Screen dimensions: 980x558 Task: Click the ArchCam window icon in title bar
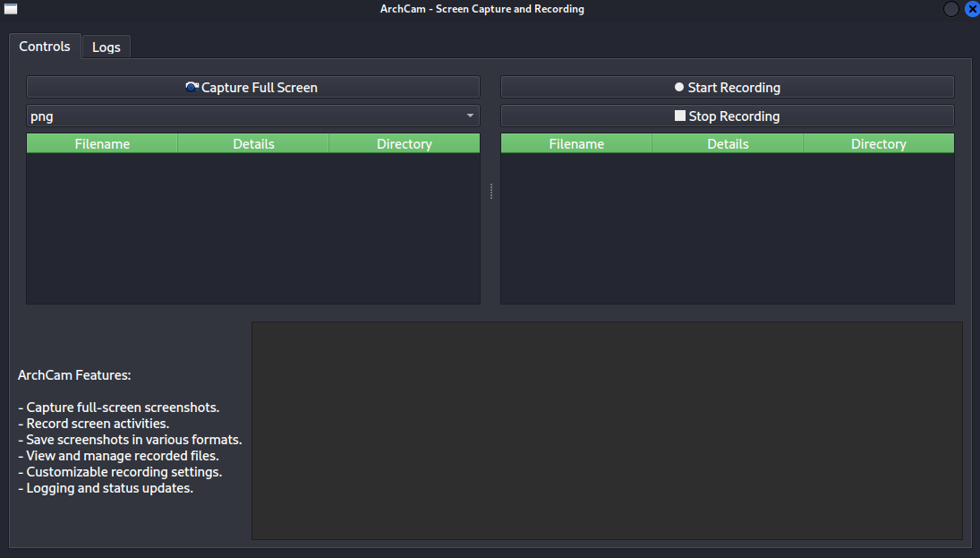[x=10, y=9]
